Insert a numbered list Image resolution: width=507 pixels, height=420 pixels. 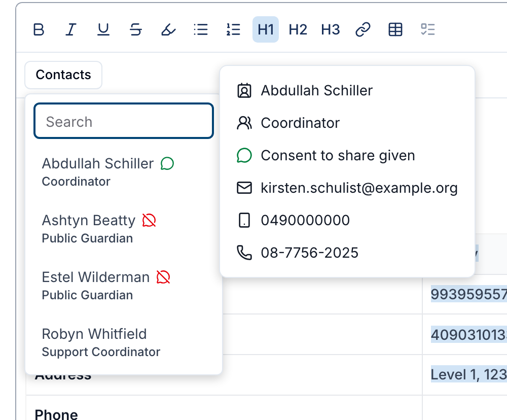tap(233, 29)
